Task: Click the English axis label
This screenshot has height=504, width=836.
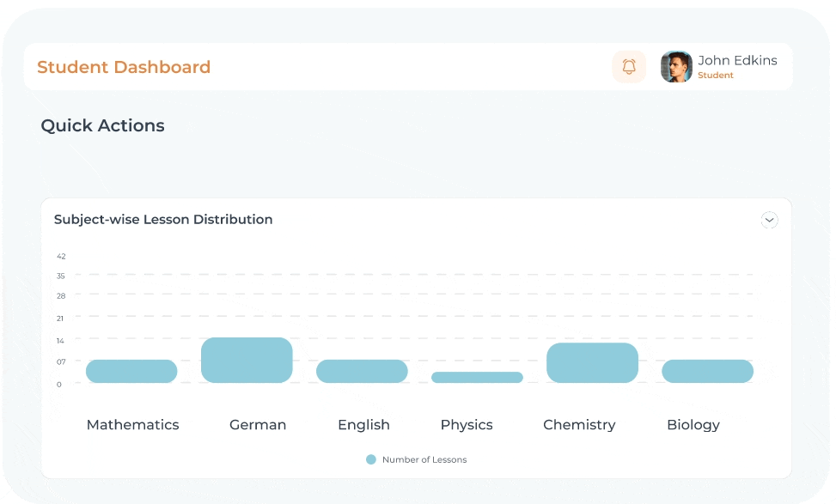Action: click(363, 425)
